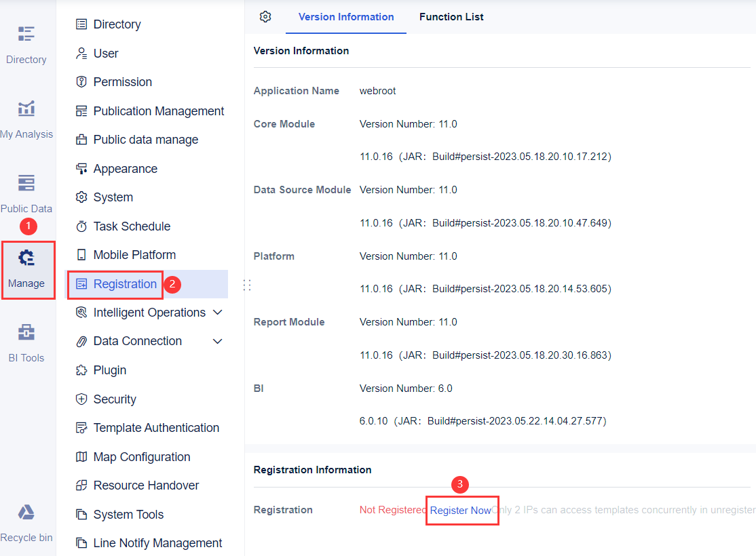Viewport: 756px width, 556px height.
Task: Open the Manage section in the left sidebar
Action: 28,270
